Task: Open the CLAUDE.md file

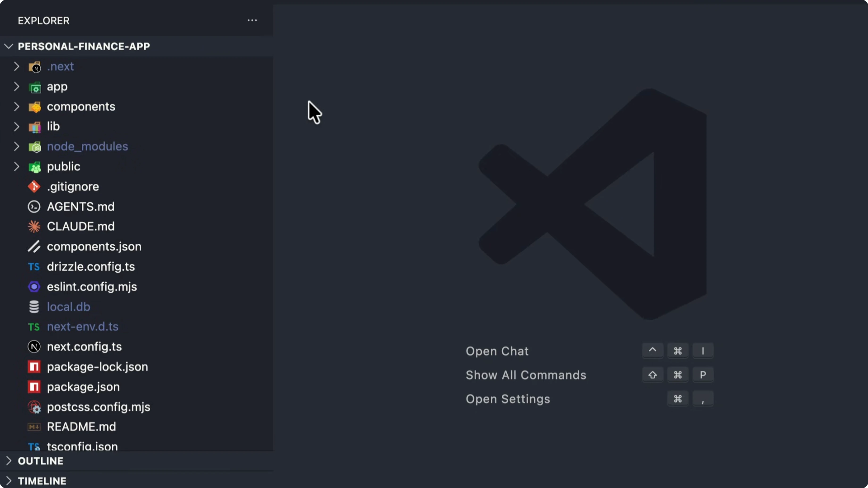Action: pos(81,227)
